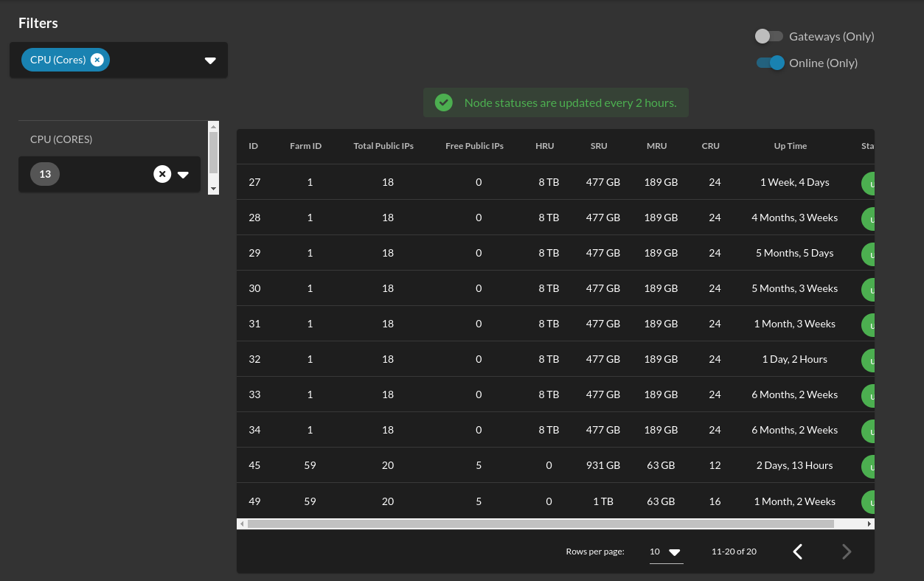924x581 pixels.
Task: Dismiss the CPU (Cores) filter via its X icon
Action: click(97, 60)
